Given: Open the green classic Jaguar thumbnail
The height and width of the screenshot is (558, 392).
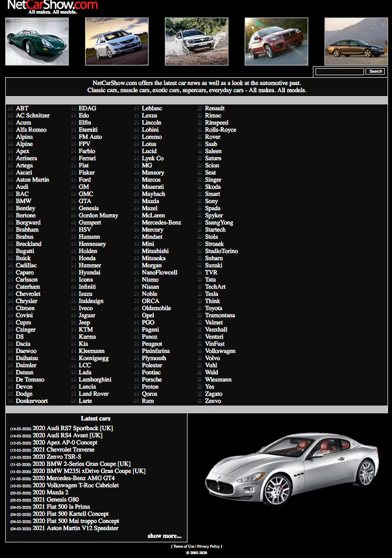Looking at the screenshot, I should coord(37,42).
